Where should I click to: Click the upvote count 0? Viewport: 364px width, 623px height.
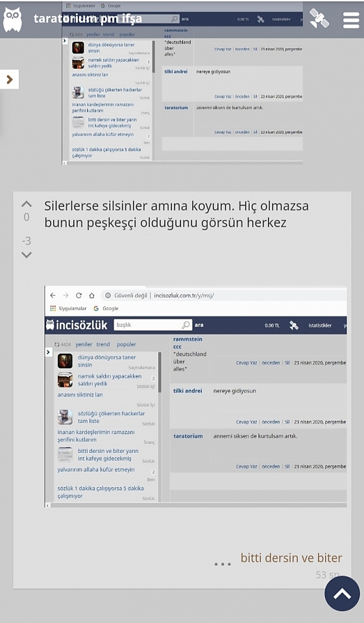(26, 217)
